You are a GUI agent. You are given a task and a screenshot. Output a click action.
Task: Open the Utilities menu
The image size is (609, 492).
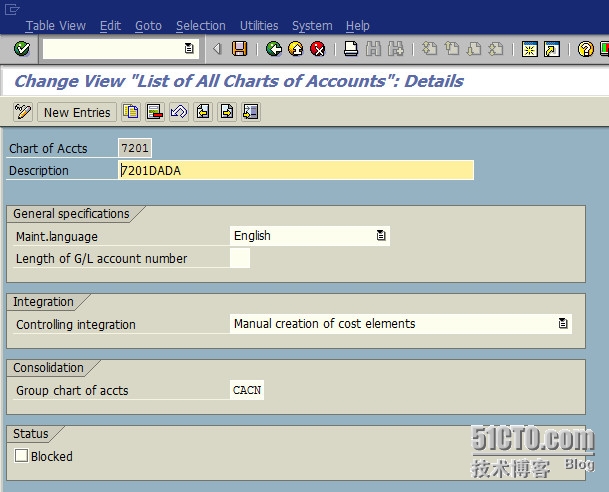259,26
